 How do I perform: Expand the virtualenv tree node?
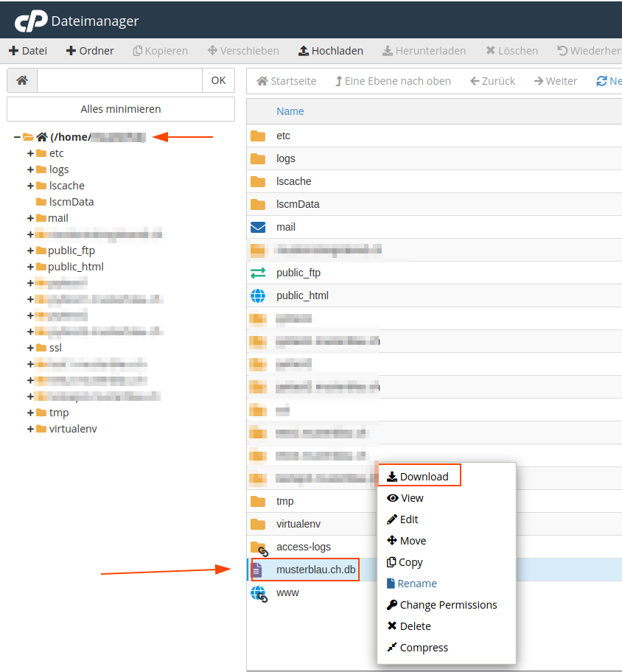tap(31, 429)
